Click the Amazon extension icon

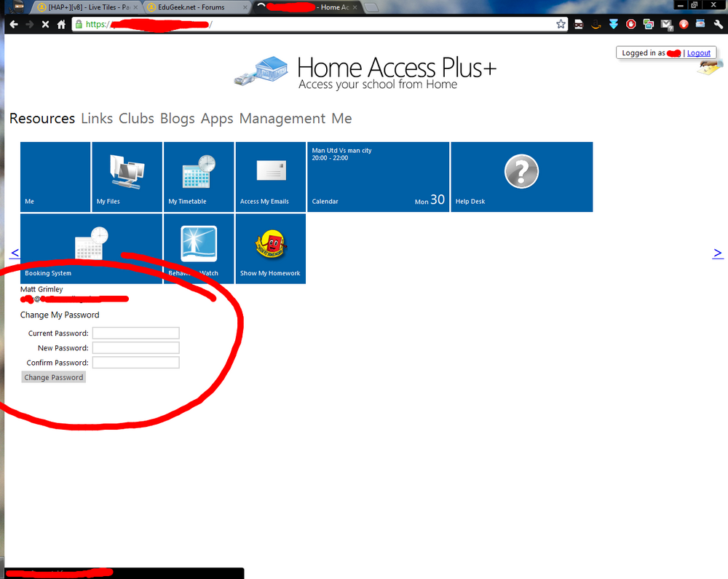pos(596,24)
